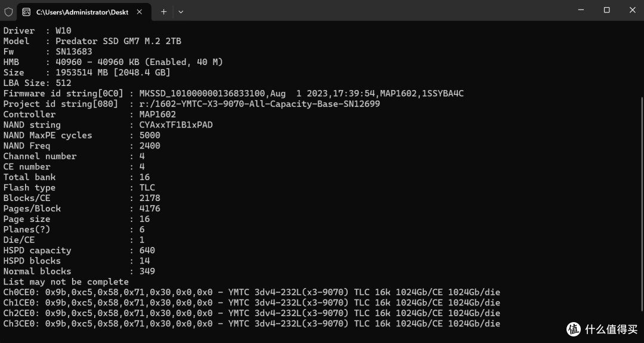Viewport: 644px width, 343px height.
Task: Click the Total bank value 16
Action: click(x=144, y=177)
